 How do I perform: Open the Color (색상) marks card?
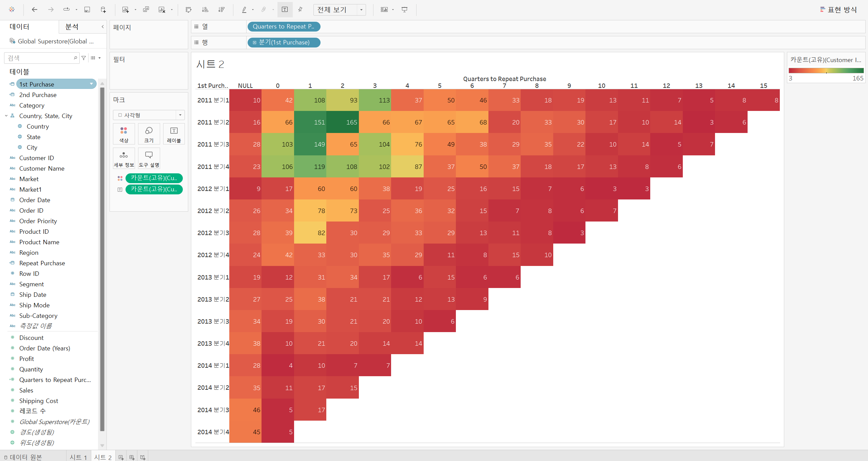124,134
